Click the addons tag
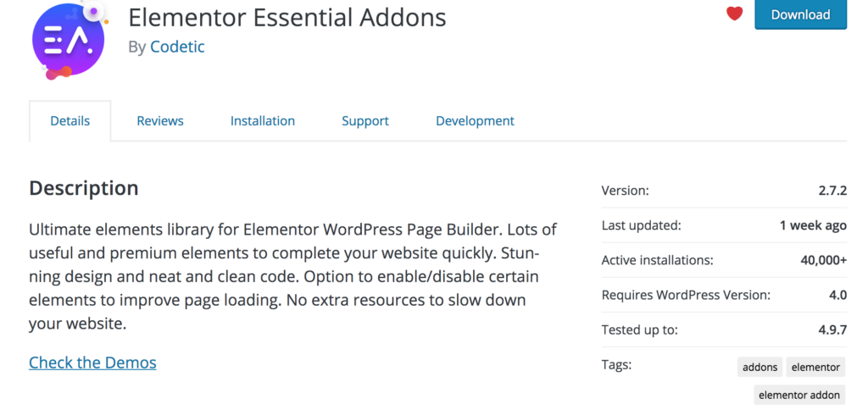The width and height of the screenshot is (868, 410). coord(760,367)
